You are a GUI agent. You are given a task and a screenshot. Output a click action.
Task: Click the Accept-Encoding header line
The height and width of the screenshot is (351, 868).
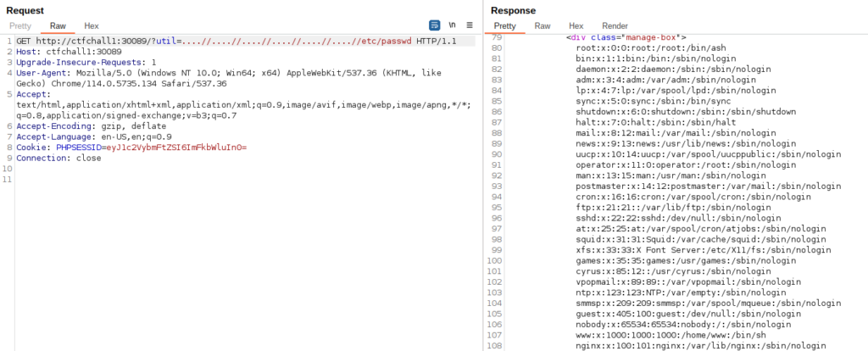click(91, 126)
